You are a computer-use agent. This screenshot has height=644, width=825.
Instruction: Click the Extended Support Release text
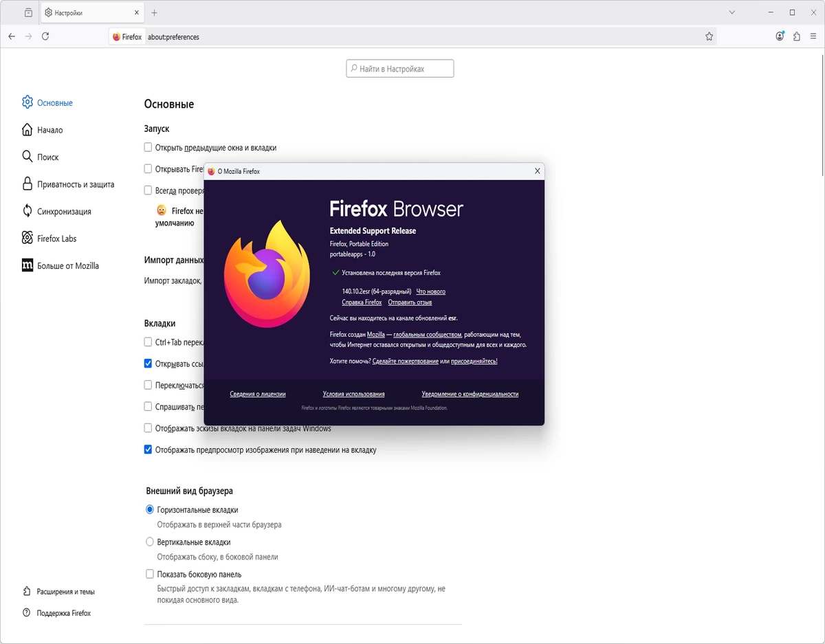(x=373, y=231)
